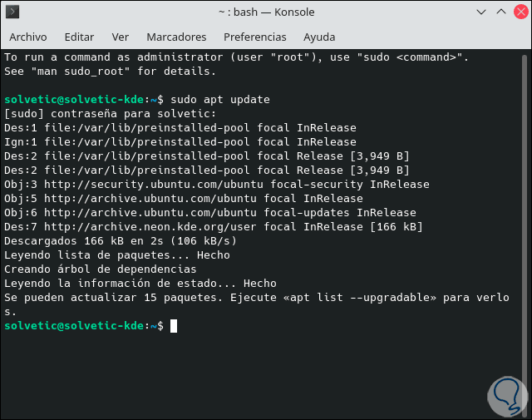Open the Preferencias menu
This screenshot has height=420, width=532.
point(254,37)
